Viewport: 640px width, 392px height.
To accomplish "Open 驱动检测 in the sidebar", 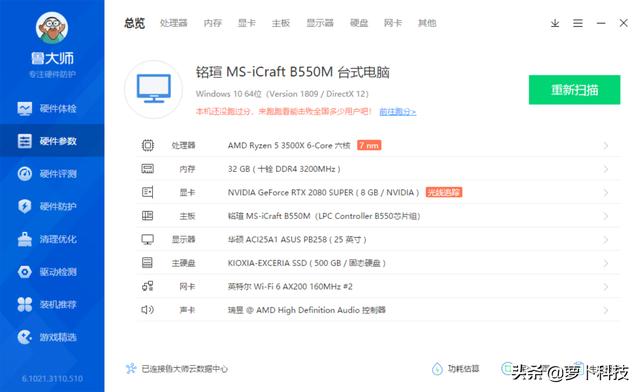I will point(52,272).
